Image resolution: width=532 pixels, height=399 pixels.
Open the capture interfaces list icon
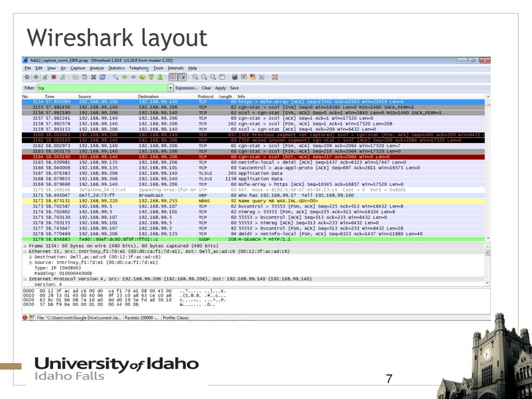pos(27,77)
